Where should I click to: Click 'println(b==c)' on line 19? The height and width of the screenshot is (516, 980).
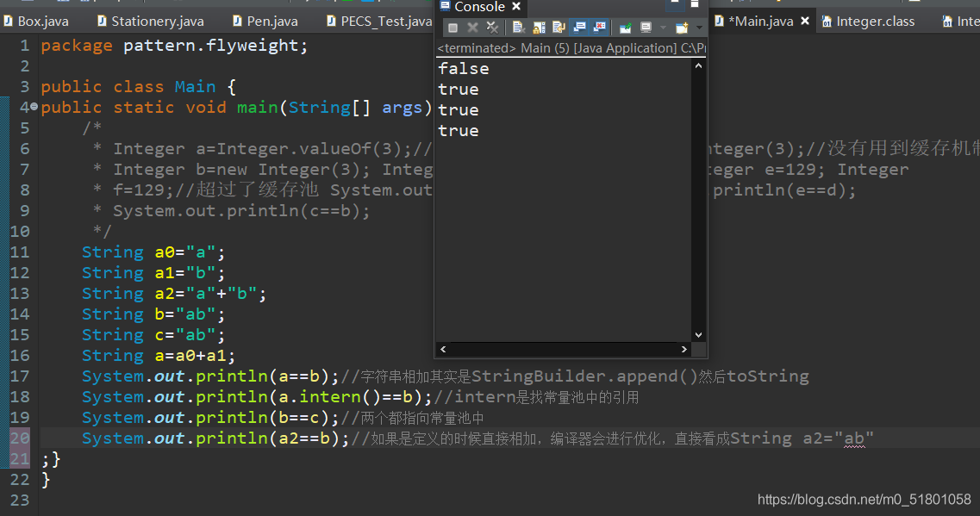pyautogui.click(x=263, y=417)
